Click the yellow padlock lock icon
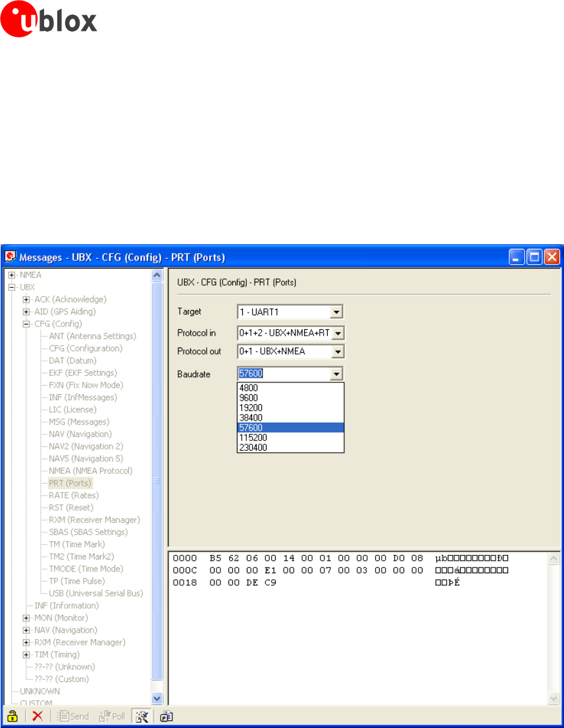The image size is (564, 728). [x=13, y=716]
